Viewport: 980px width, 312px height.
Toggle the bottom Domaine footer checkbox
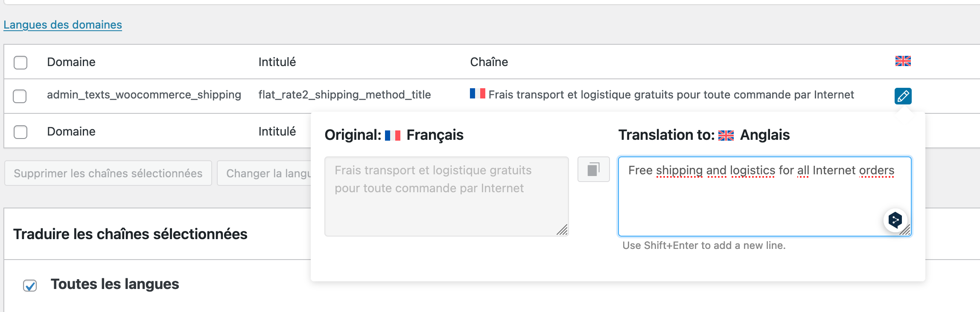tap(20, 132)
